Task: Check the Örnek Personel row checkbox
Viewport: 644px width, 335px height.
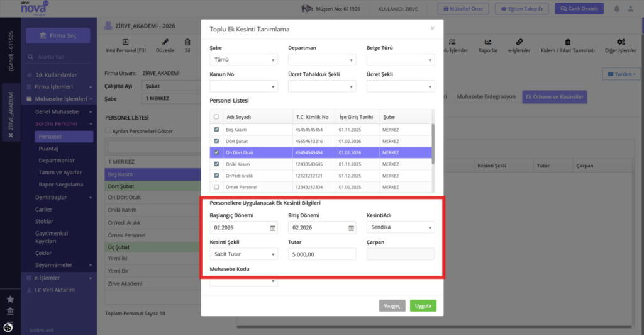Action: (x=216, y=187)
